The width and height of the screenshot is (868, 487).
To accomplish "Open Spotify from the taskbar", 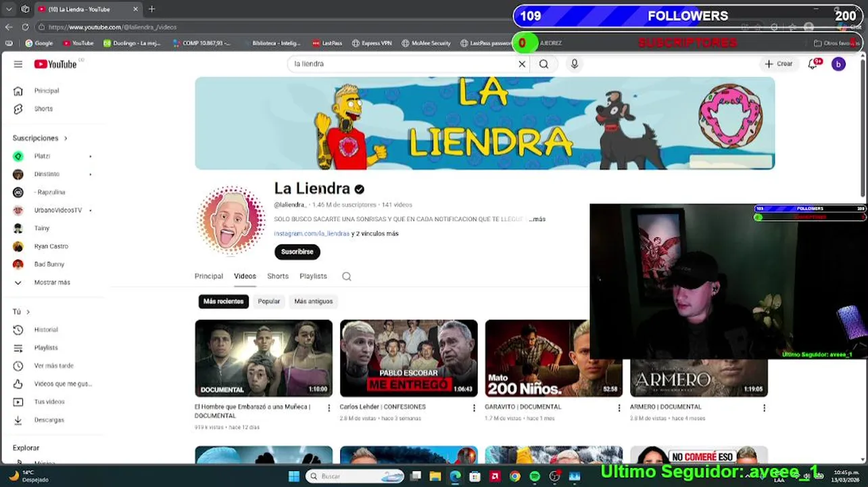I will tap(535, 476).
